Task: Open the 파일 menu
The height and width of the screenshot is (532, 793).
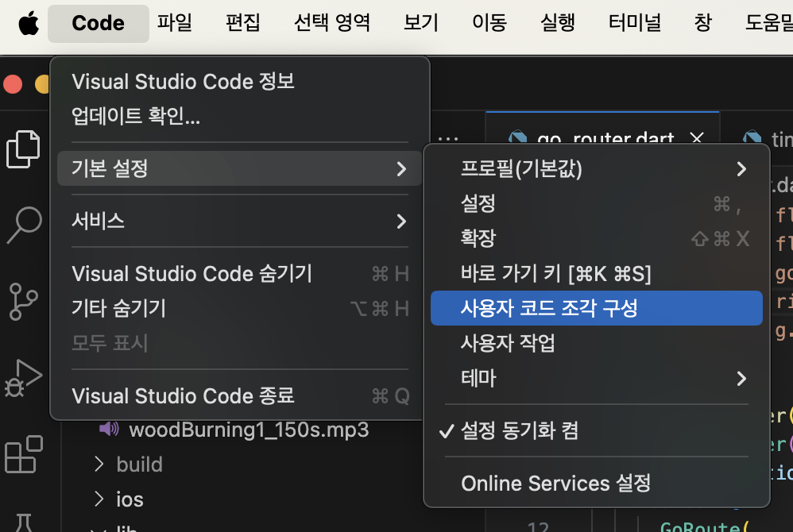Action: [175, 23]
